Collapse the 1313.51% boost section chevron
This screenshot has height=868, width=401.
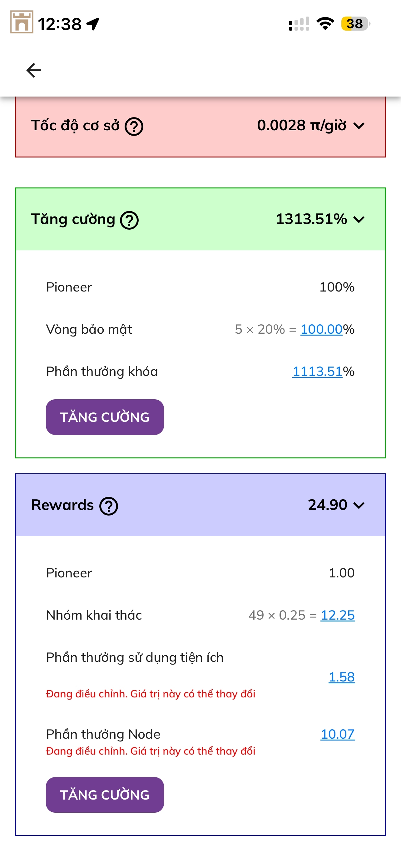[359, 220]
